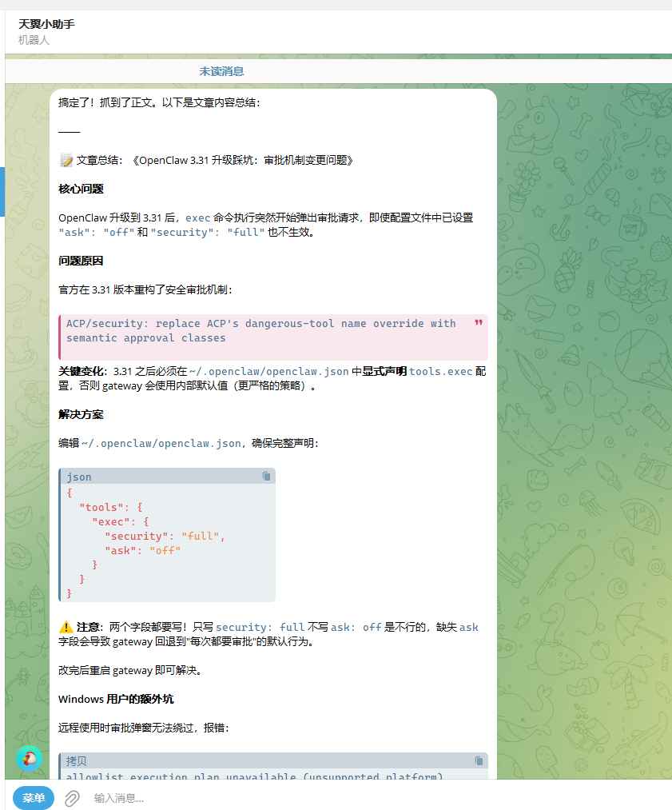
Task: Select the copy icon on the allowlist error block
Action: (x=479, y=760)
